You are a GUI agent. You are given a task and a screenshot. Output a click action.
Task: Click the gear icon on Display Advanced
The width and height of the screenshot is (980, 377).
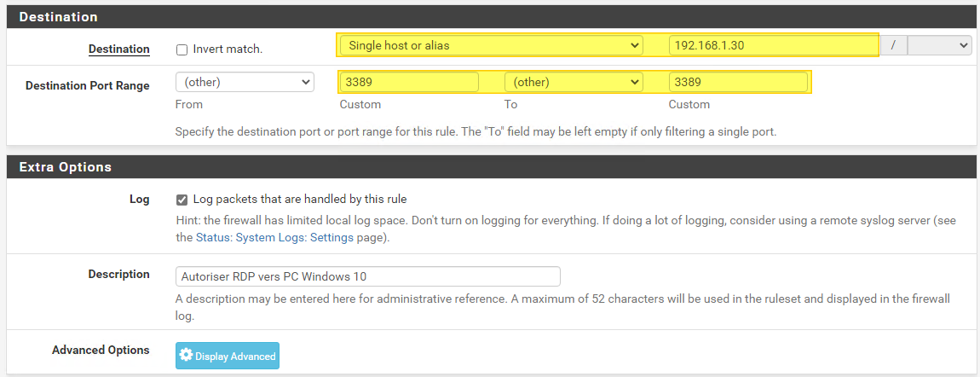click(x=187, y=356)
